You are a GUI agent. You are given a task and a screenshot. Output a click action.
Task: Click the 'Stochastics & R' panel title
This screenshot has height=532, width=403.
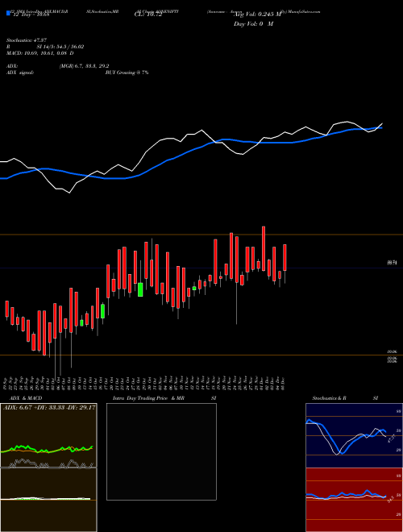click(330, 398)
